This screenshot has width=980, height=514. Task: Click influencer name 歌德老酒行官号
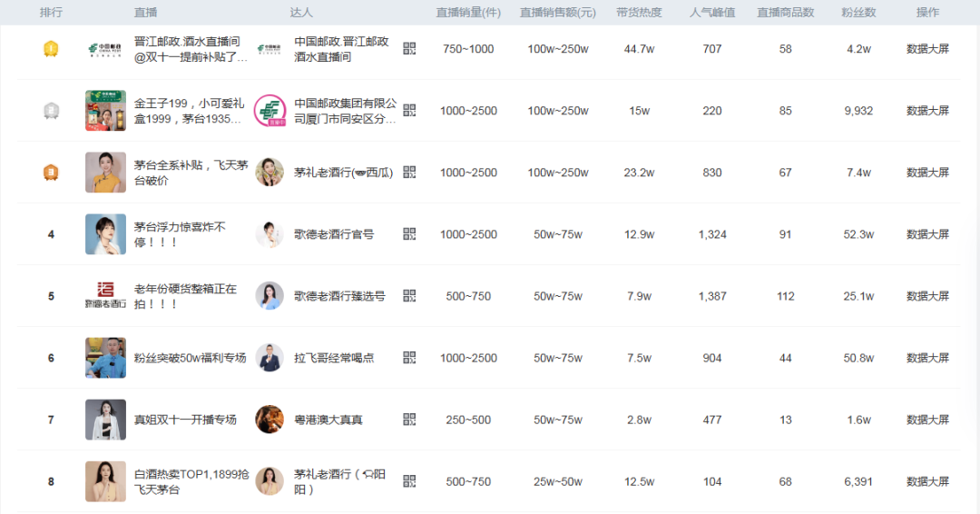[x=334, y=234]
